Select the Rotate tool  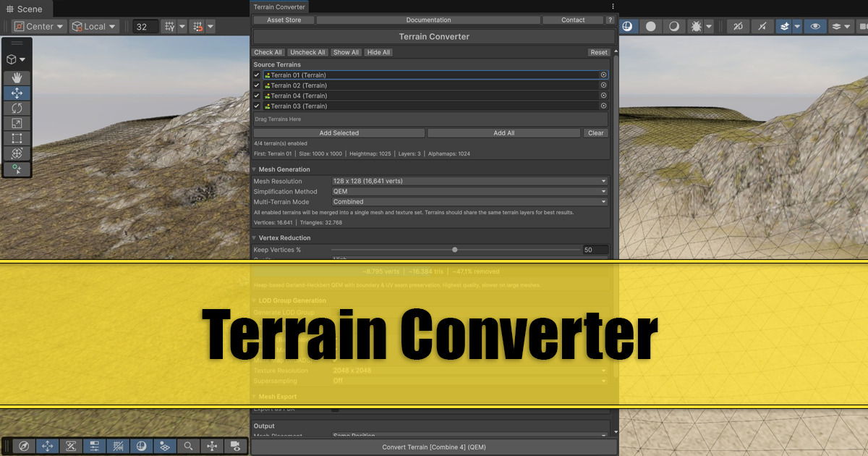17,108
